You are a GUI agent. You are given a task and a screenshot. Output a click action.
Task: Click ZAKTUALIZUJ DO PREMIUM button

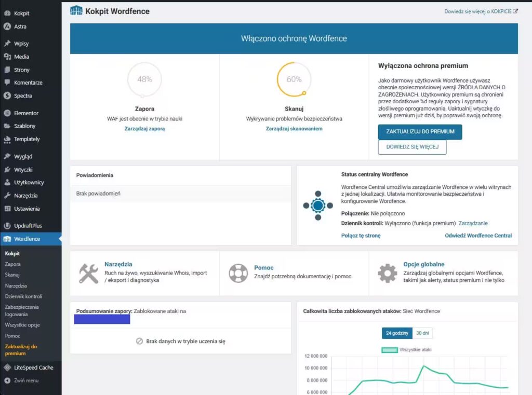click(420, 131)
